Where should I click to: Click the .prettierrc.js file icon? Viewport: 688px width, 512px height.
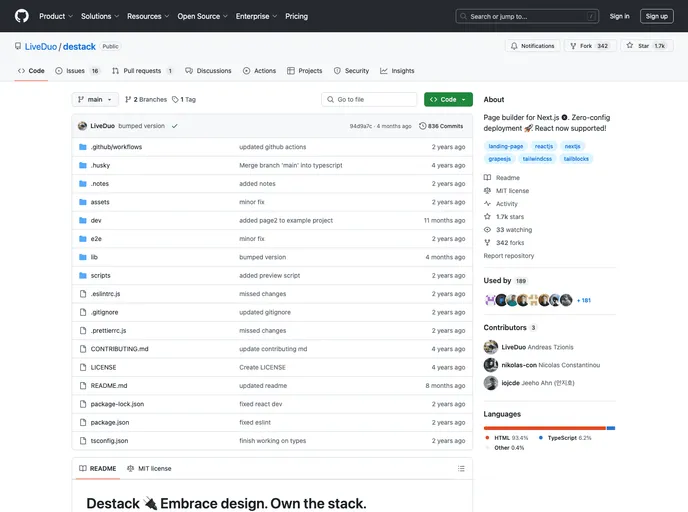point(82,331)
